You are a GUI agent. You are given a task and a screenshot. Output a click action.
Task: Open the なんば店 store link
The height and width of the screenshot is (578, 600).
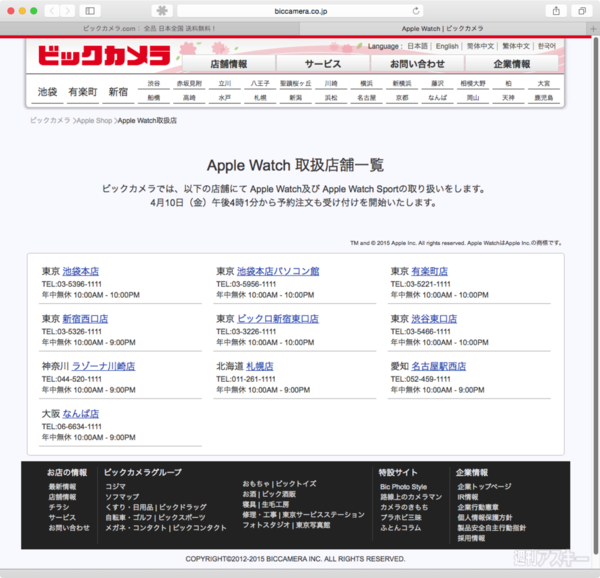[81, 414]
